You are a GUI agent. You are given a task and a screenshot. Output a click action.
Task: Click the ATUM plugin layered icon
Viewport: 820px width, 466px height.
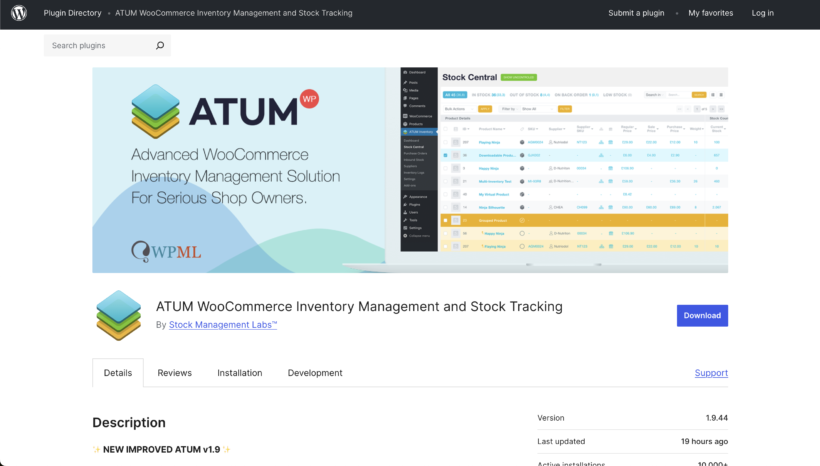pyautogui.click(x=119, y=315)
